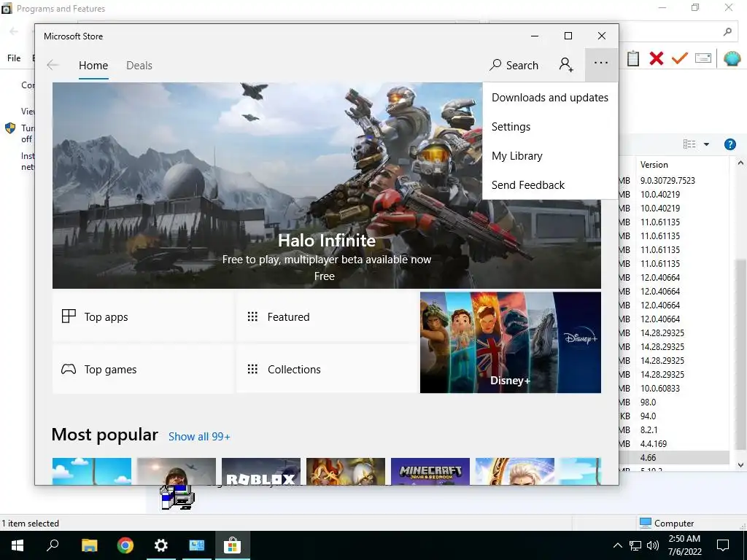This screenshot has height=560, width=747.
Task: Expand the view options dropdown arrow
Action: (706, 144)
